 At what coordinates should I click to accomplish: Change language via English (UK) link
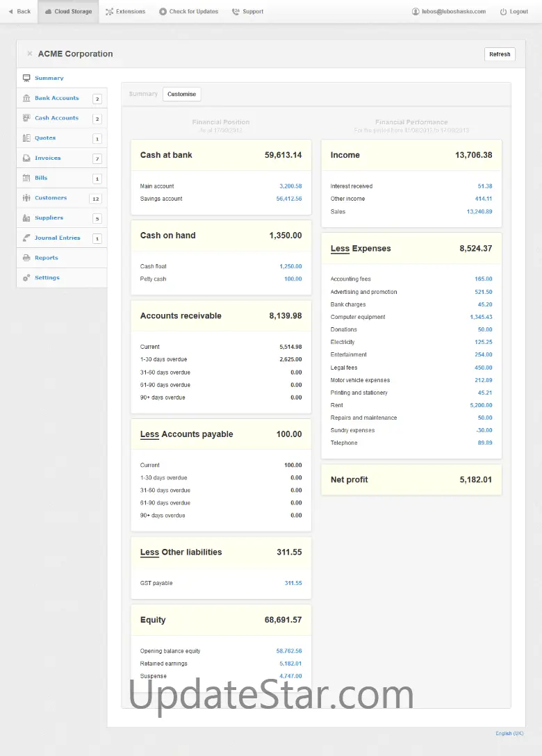coord(509,733)
